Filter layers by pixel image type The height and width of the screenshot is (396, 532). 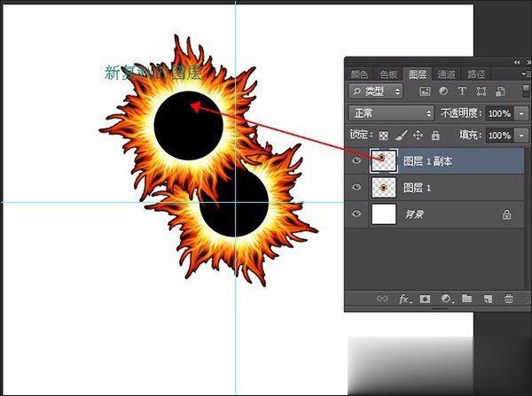pyautogui.click(x=425, y=91)
